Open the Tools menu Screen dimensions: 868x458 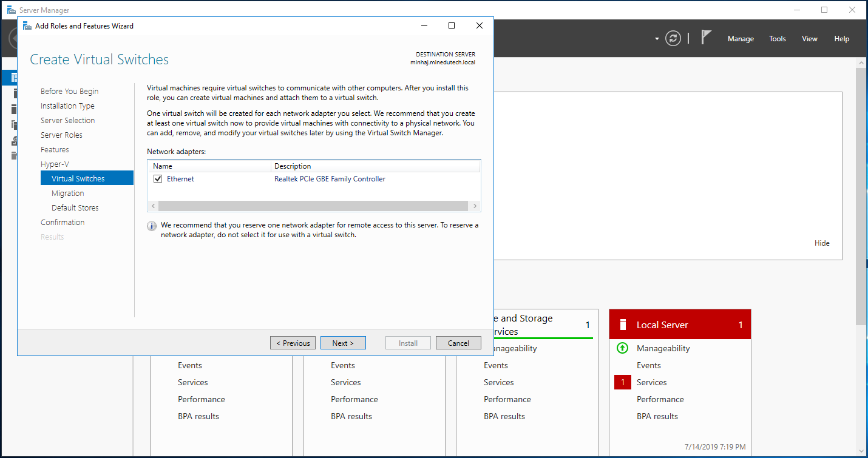pyautogui.click(x=777, y=39)
